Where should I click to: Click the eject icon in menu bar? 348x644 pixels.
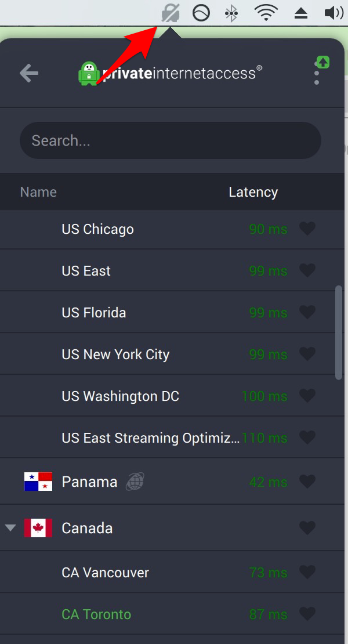(x=301, y=14)
